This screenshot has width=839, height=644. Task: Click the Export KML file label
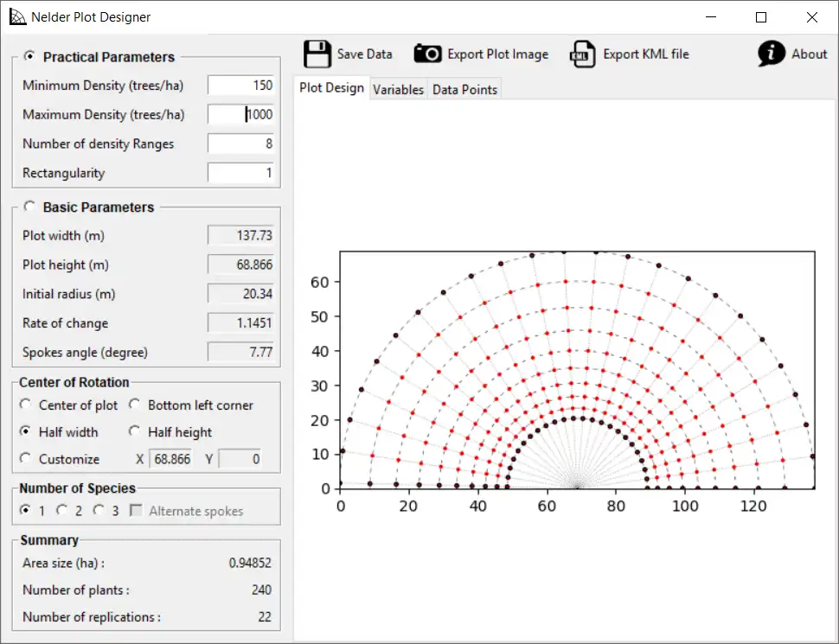[x=646, y=54]
